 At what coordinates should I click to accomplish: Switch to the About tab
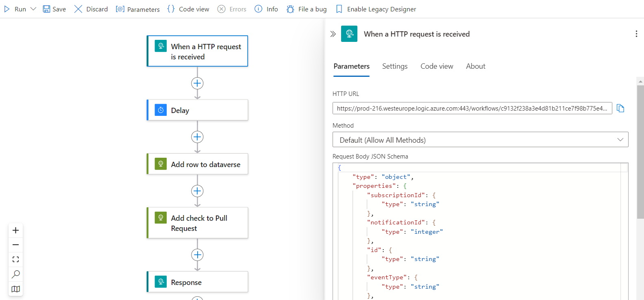click(476, 66)
